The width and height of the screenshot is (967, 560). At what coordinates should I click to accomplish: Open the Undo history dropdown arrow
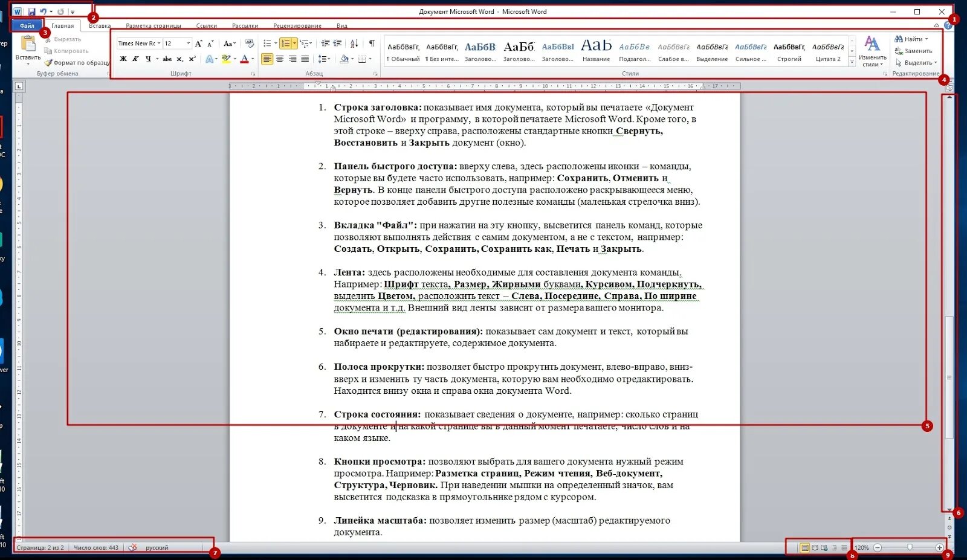click(x=51, y=11)
